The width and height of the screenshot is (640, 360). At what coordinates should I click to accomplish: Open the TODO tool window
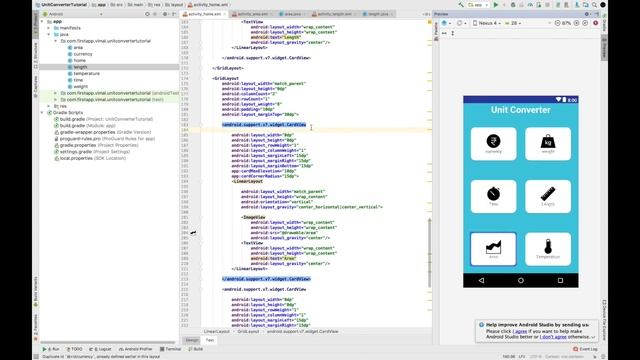pos(74,349)
